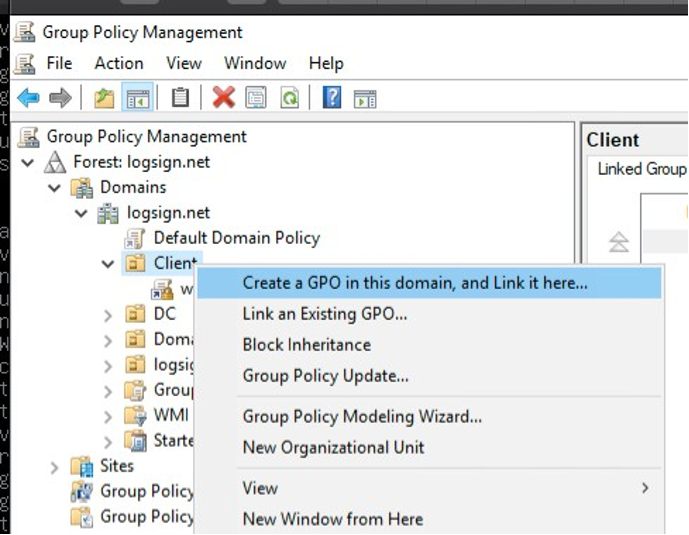Click the Properties toolbar icon
This screenshot has width=689, height=535.
pos(256,98)
